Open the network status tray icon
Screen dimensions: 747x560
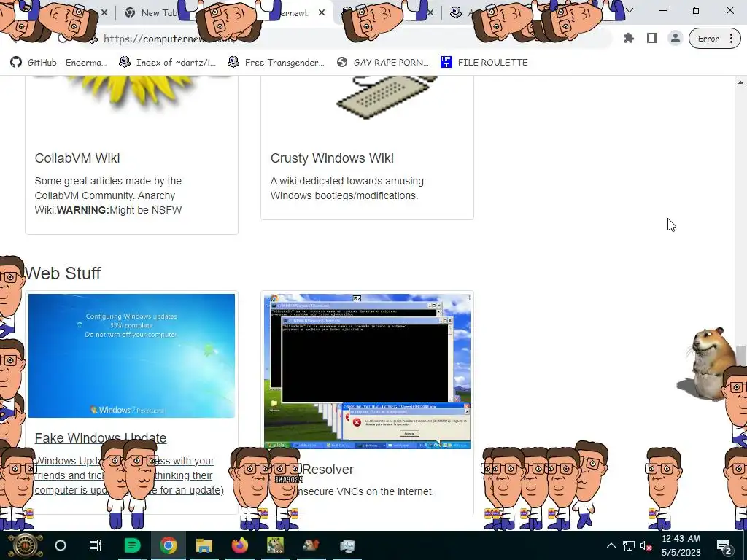point(629,545)
